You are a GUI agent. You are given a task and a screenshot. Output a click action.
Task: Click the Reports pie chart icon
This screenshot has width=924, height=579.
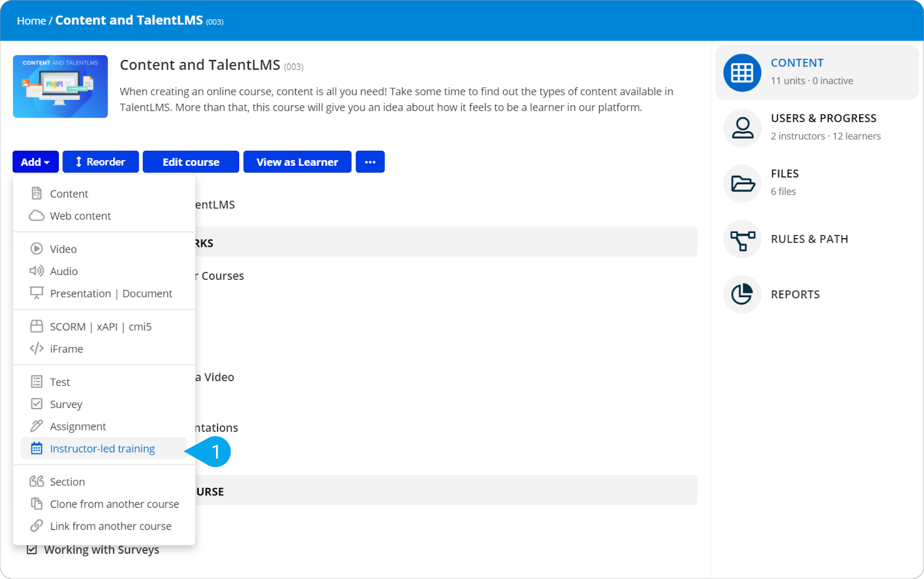click(742, 295)
